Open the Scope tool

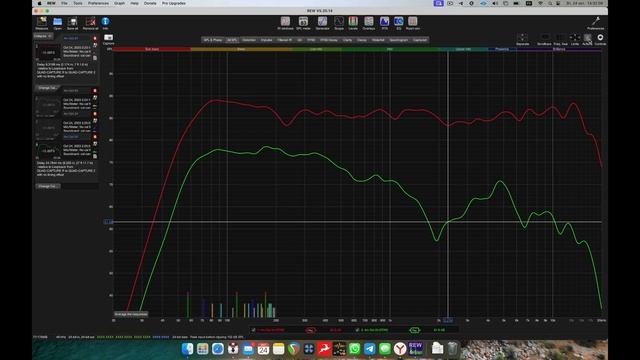click(x=339, y=22)
